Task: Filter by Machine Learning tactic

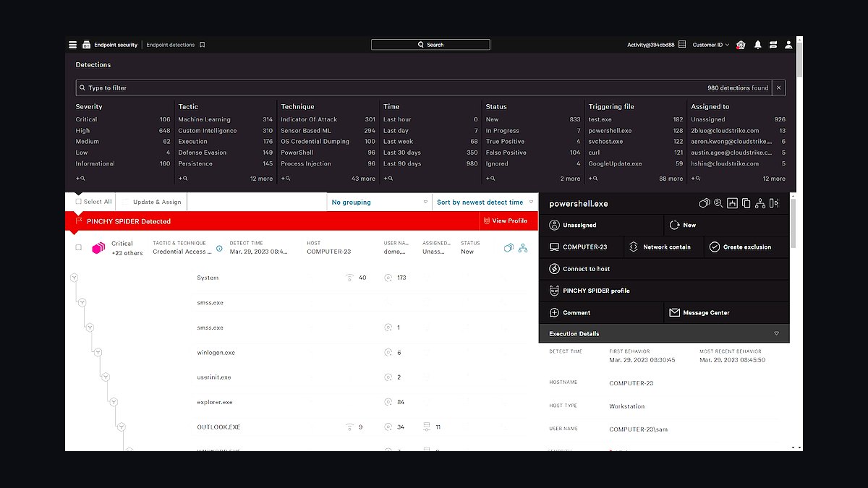Action: [x=226, y=119]
